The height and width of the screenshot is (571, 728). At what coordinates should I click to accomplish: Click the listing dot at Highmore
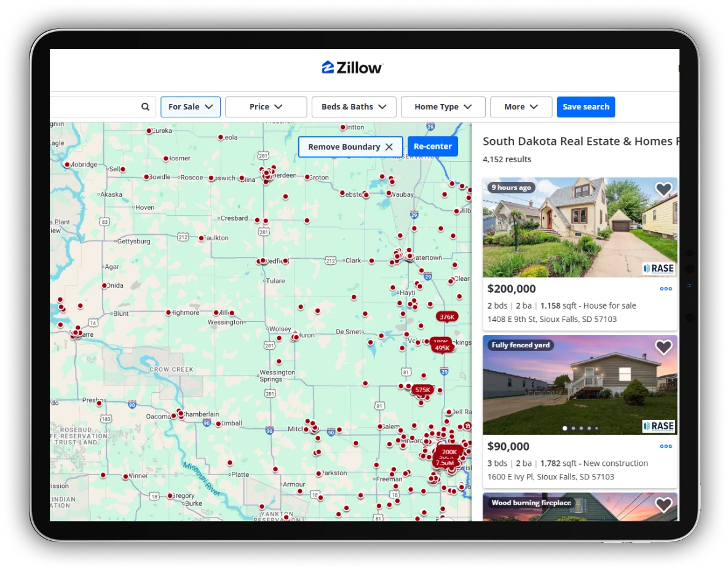(x=168, y=313)
